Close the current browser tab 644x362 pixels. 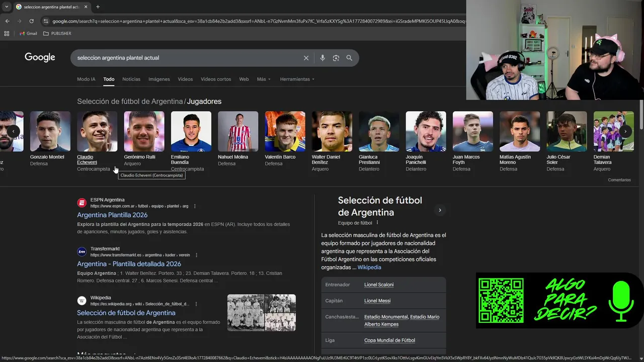coord(86,7)
